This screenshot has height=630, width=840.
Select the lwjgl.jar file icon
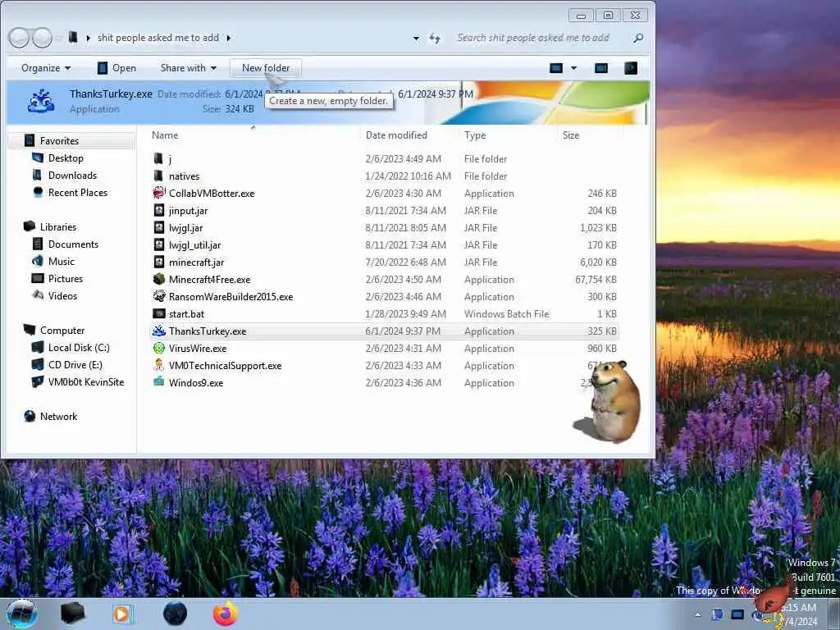(x=158, y=227)
